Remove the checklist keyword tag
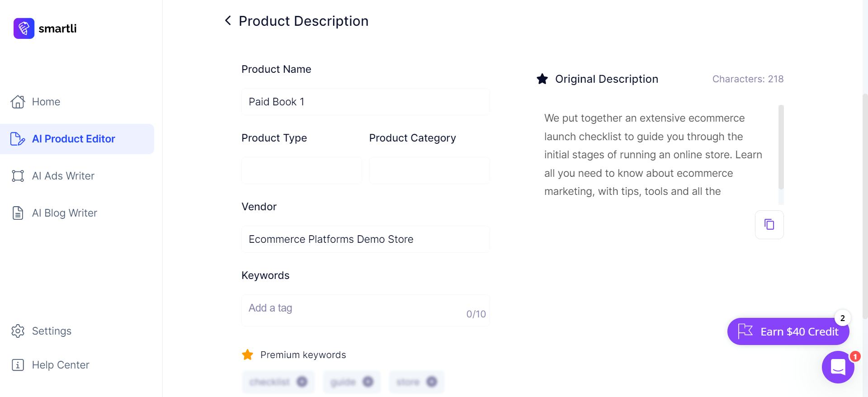The width and height of the screenshot is (868, 397). coord(302,382)
